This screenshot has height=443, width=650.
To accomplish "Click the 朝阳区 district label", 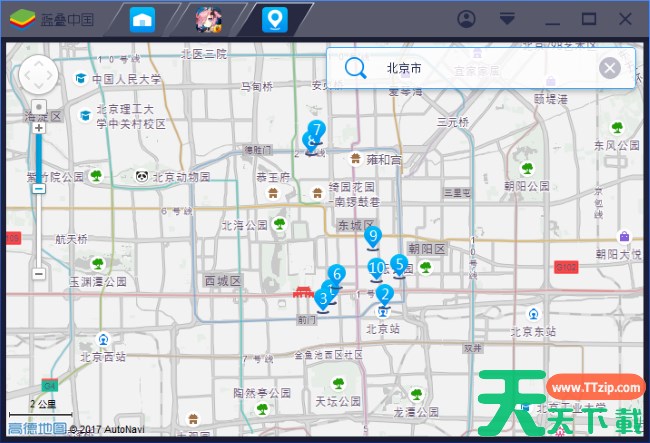I will (x=427, y=249).
